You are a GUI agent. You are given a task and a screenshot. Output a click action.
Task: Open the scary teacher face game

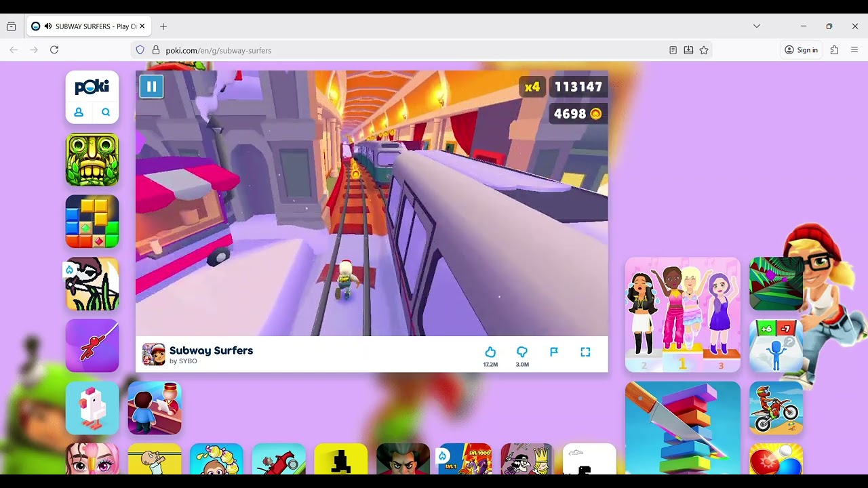point(403,460)
